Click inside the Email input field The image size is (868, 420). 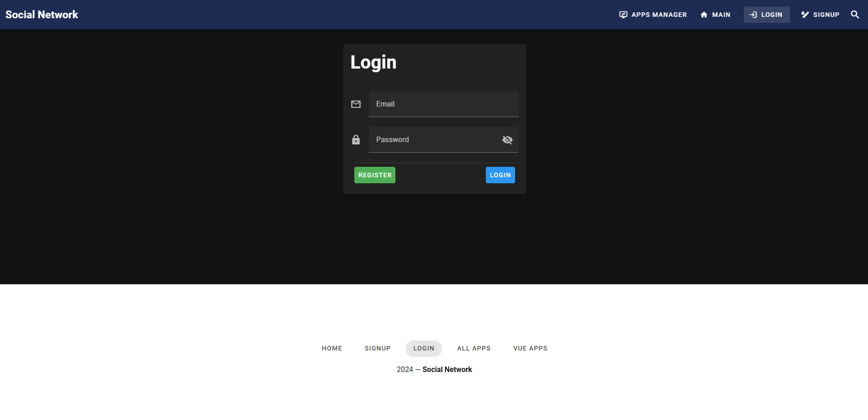443,104
